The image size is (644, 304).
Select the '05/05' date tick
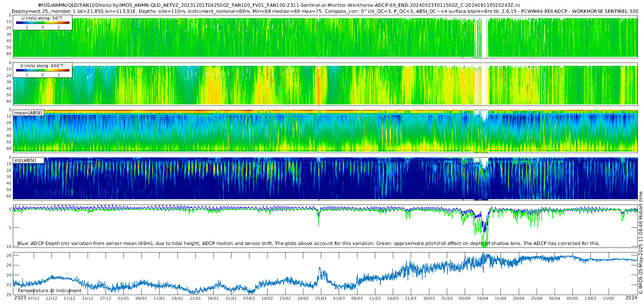(572, 299)
